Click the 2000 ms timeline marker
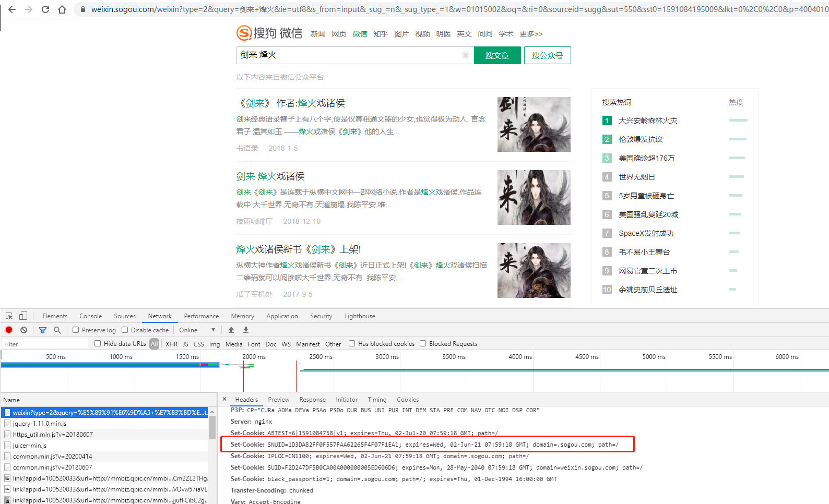 tap(254, 357)
